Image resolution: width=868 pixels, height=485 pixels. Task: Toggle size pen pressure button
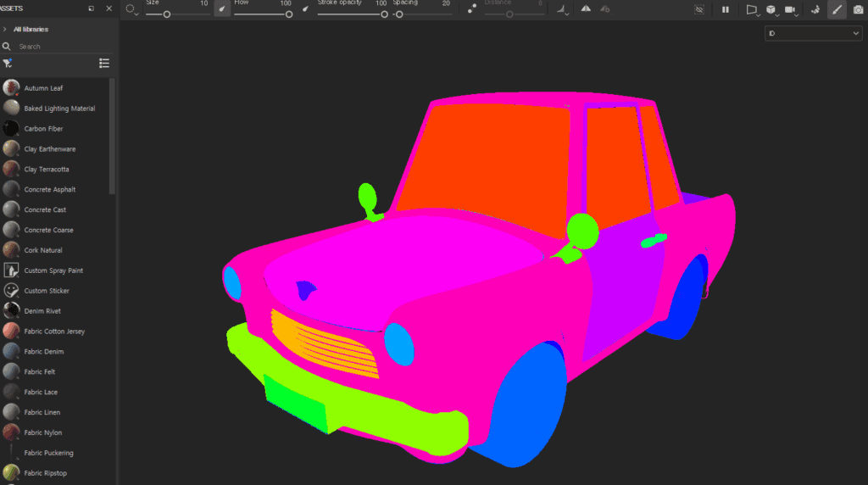tap(222, 8)
